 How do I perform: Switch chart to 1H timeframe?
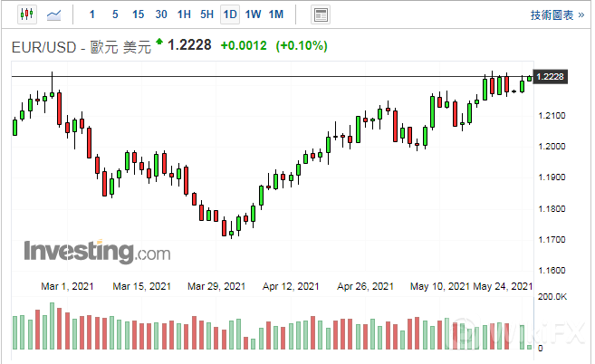184,14
